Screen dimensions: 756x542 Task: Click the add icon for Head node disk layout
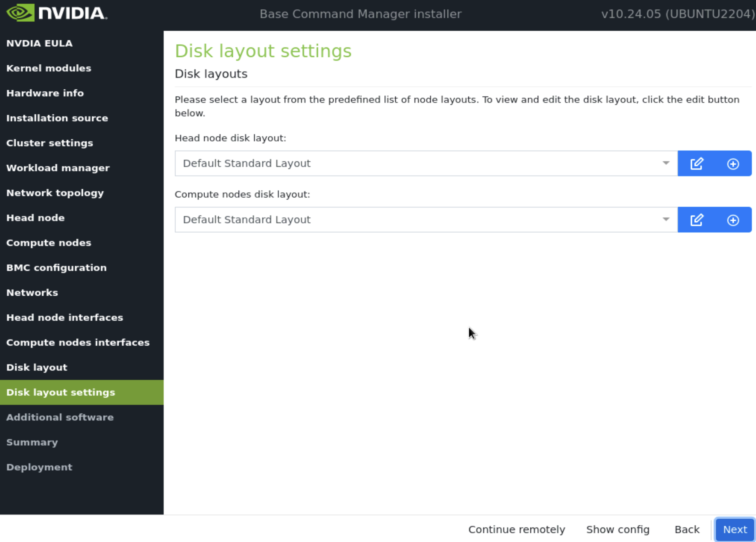[733, 163]
